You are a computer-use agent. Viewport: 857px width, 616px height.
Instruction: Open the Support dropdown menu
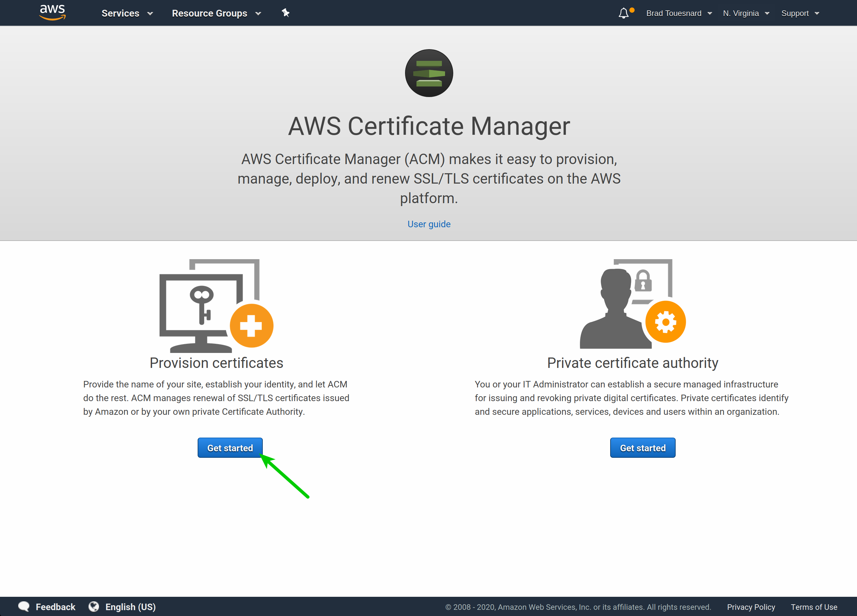pos(800,13)
